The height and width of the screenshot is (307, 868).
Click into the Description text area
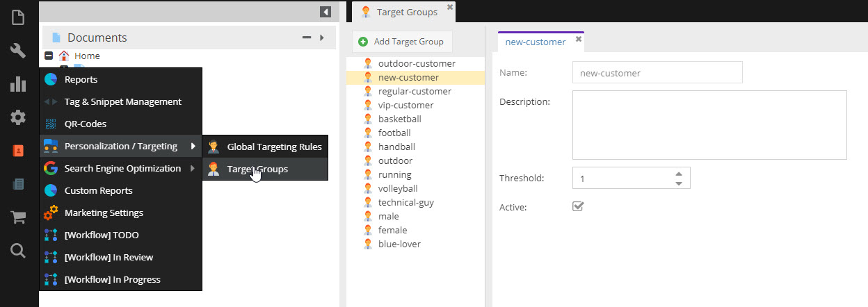pos(709,125)
